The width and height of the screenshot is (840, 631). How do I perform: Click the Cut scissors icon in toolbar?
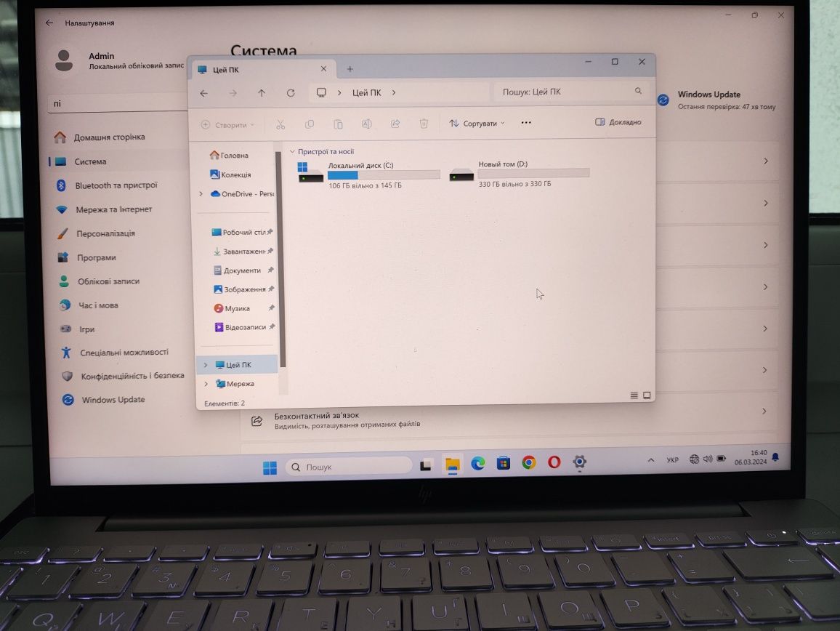[280, 124]
